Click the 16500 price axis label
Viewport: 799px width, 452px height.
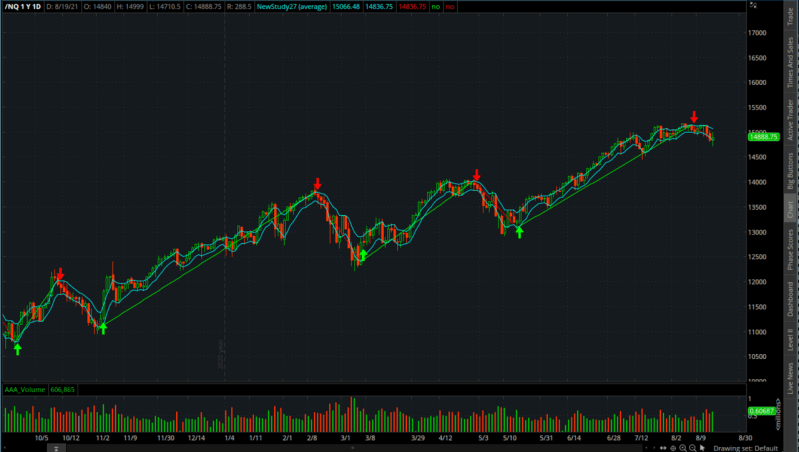[x=757, y=58]
